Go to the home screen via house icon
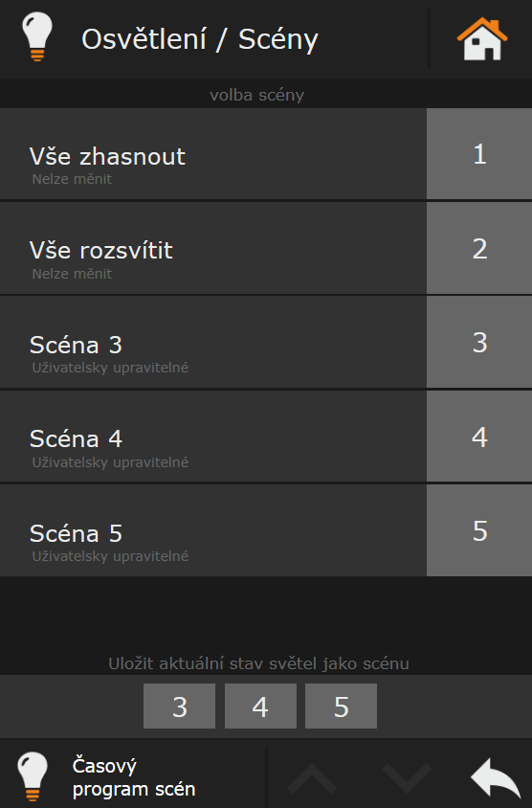Image resolution: width=532 pixels, height=808 pixels. (x=481, y=38)
